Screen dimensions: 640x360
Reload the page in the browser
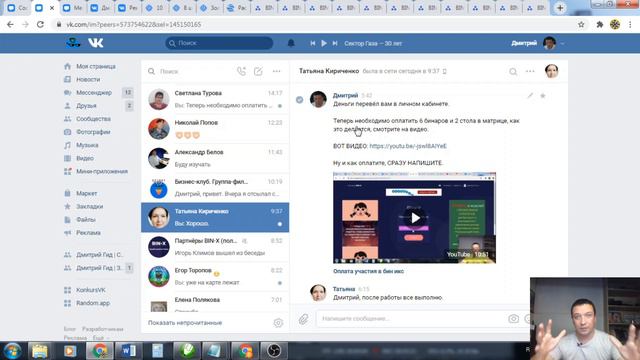click(x=40, y=24)
